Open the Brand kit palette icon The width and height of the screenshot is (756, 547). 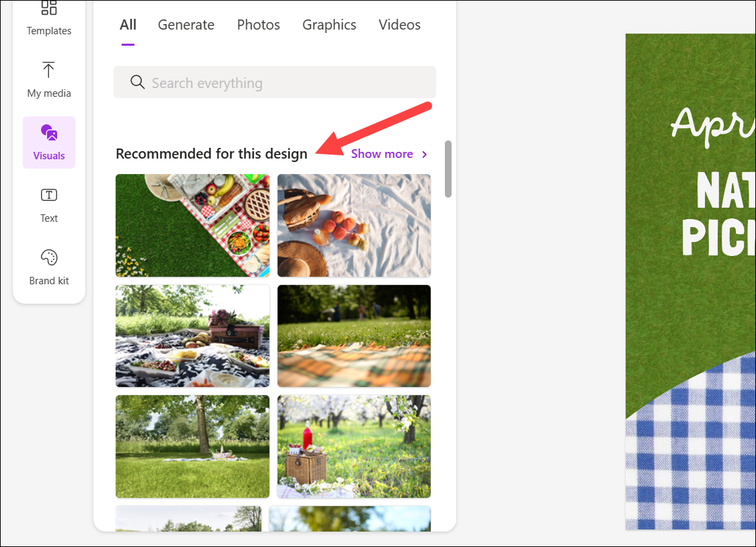[49, 257]
